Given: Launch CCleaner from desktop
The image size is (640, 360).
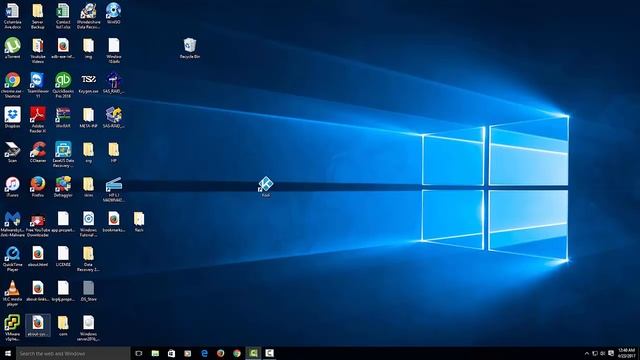Looking at the screenshot, I should click(x=38, y=152).
